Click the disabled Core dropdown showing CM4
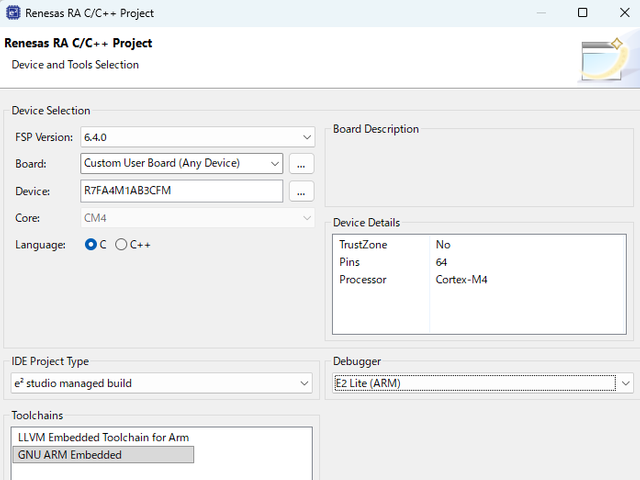Image resolution: width=640 pixels, height=480 pixels. [x=198, y=218]
